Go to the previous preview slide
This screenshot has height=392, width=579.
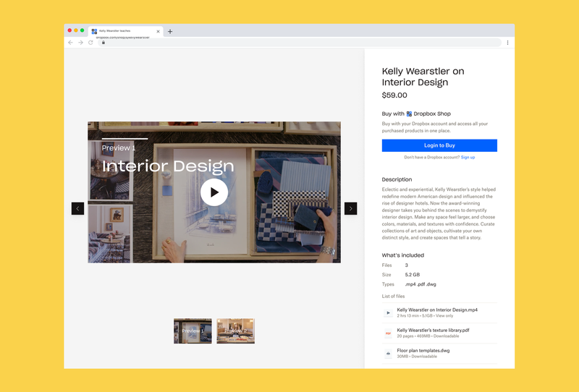pyautogui.click(x=77, y=208)
